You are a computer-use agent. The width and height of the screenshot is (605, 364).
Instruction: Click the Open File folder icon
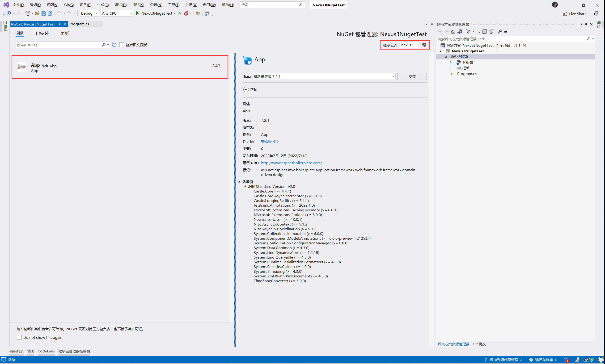click(x=37, y=13)
